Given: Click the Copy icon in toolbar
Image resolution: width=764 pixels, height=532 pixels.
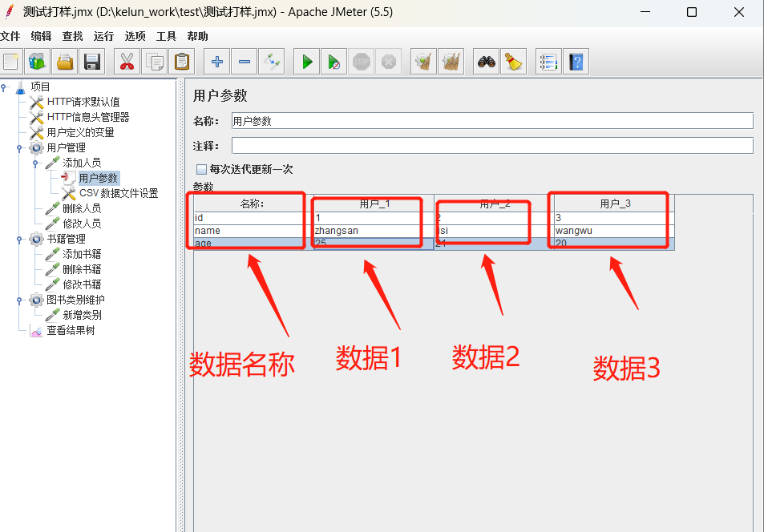Looking at the screenshot, I should click(155, 62).
